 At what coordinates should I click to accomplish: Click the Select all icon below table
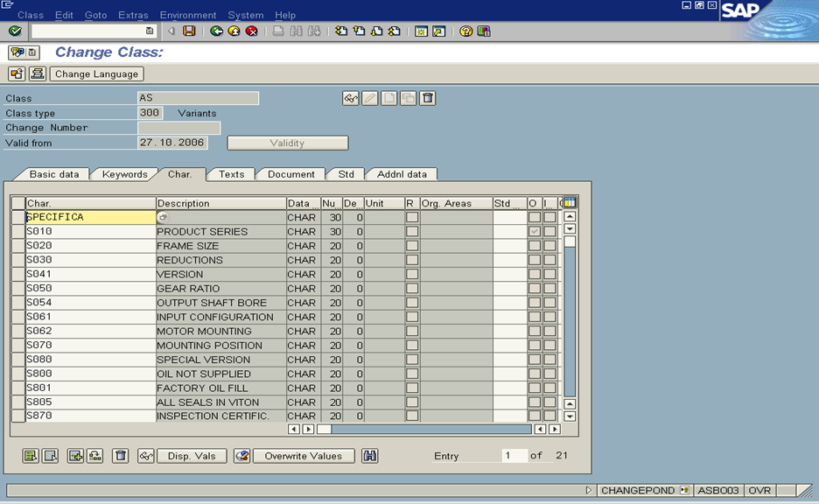pos(31,456)
